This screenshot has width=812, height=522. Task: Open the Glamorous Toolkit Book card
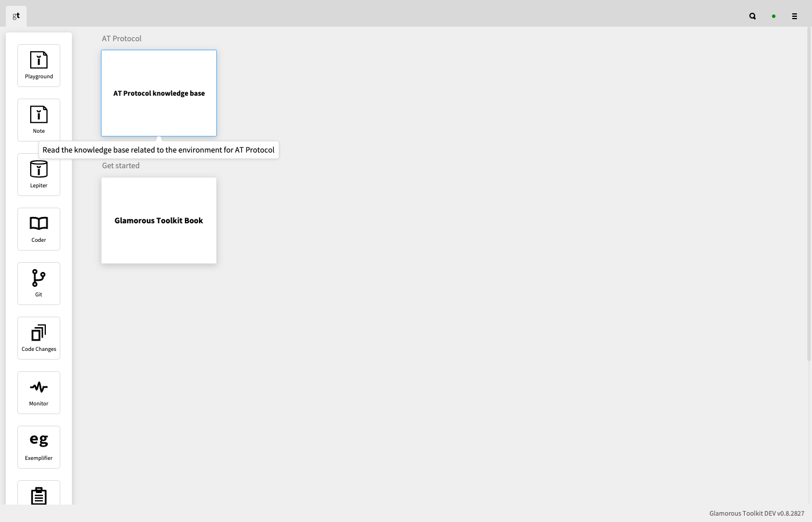pos(159,220)
